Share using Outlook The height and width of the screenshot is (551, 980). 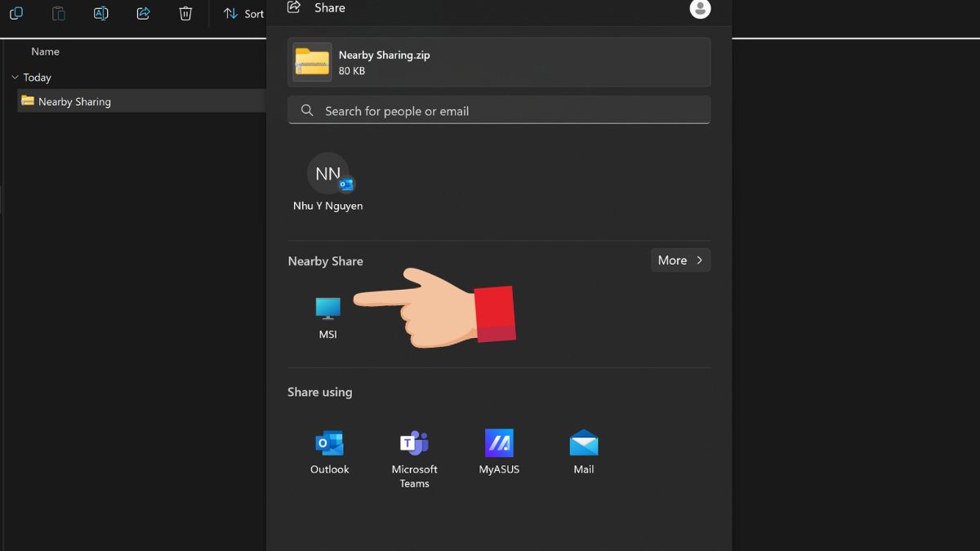coord(329,452)
